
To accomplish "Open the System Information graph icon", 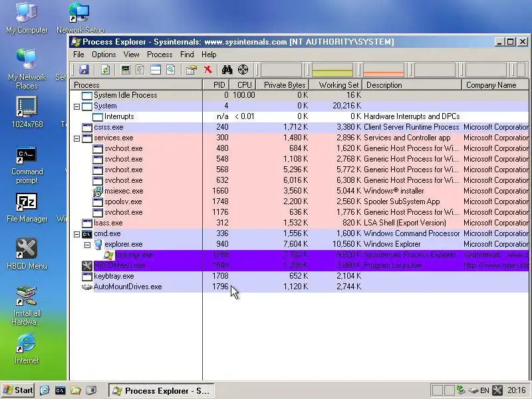I will point(126,70).
